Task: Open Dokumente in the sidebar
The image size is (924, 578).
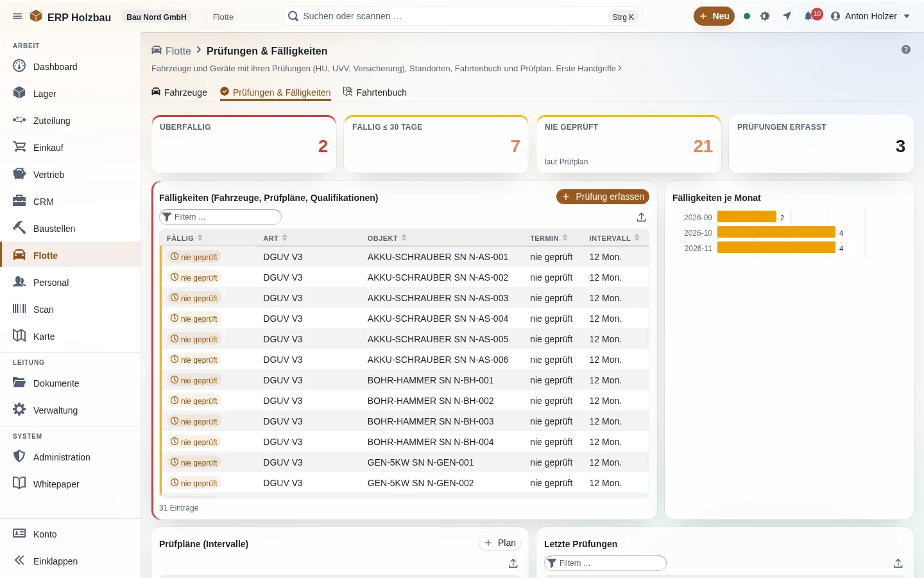Action: 71,383
